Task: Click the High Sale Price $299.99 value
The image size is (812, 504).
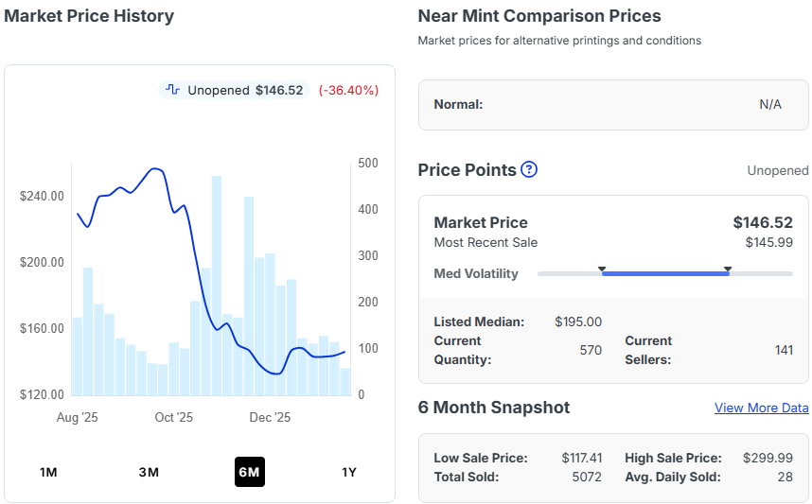Action: point(768,458)
